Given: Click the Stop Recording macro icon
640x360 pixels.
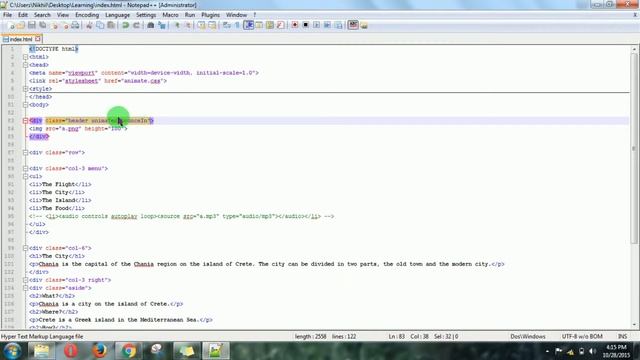Looking at the screenshot, I should (305, 25).
